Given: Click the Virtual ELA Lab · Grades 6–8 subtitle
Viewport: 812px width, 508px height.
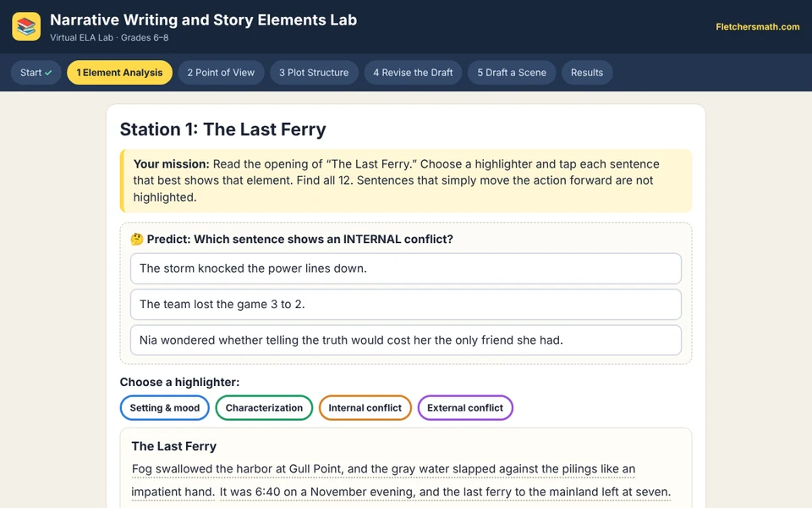Looking at the screenshot, I should [x=109, y=37].
